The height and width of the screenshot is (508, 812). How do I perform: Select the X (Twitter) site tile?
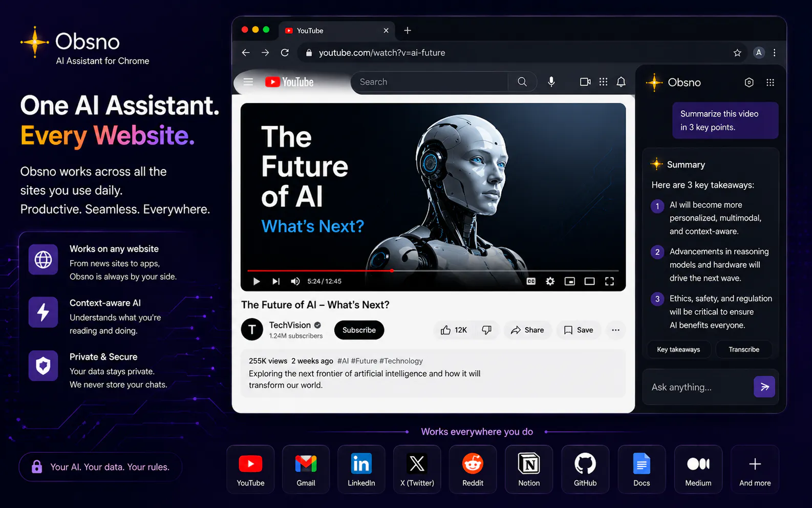[x=417, y=470]
